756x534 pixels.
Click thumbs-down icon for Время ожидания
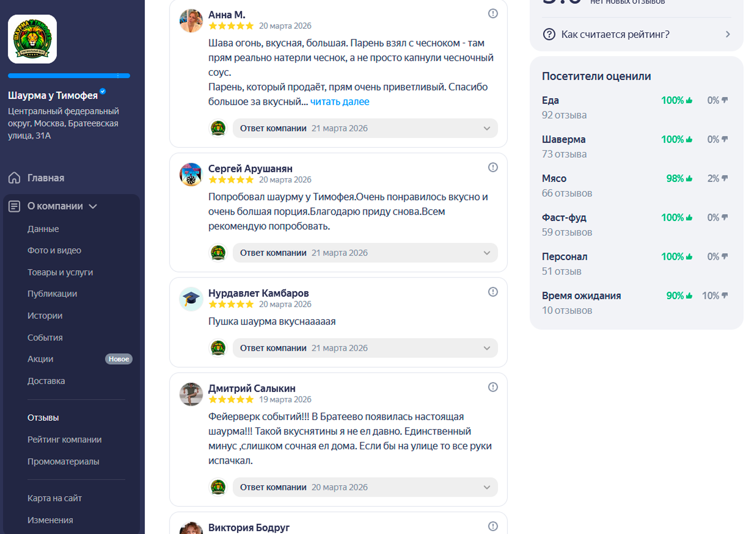point(724,295)
